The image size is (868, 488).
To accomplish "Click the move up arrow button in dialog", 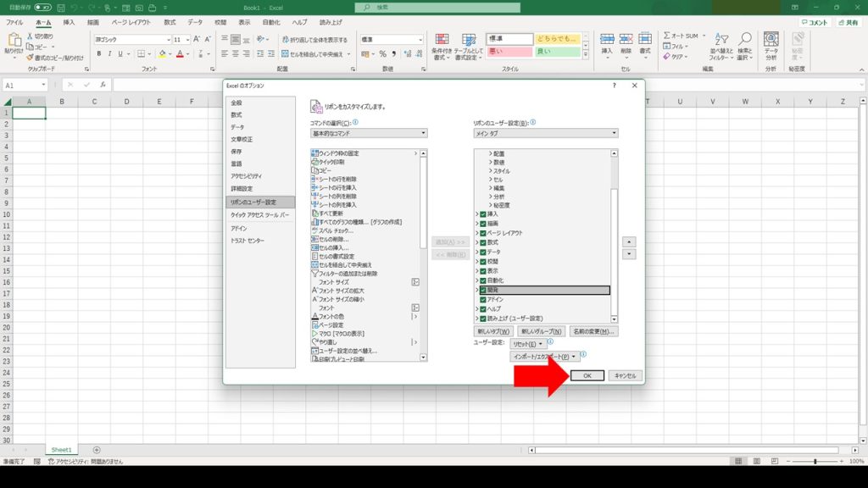I will tap(628, 241).
